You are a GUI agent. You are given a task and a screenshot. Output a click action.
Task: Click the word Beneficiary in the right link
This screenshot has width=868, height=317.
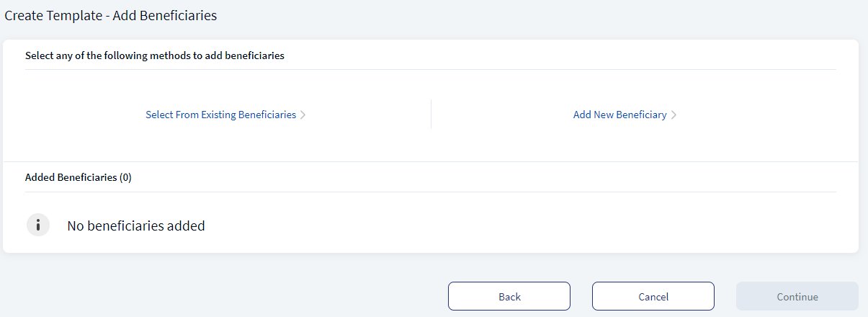coord(641,115)
